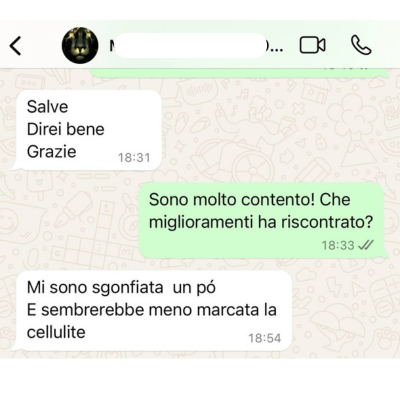Screen dimensions: 400x400
Task: Select the "Salve Direi bene Grazie" message
Action: click(87, 130)
